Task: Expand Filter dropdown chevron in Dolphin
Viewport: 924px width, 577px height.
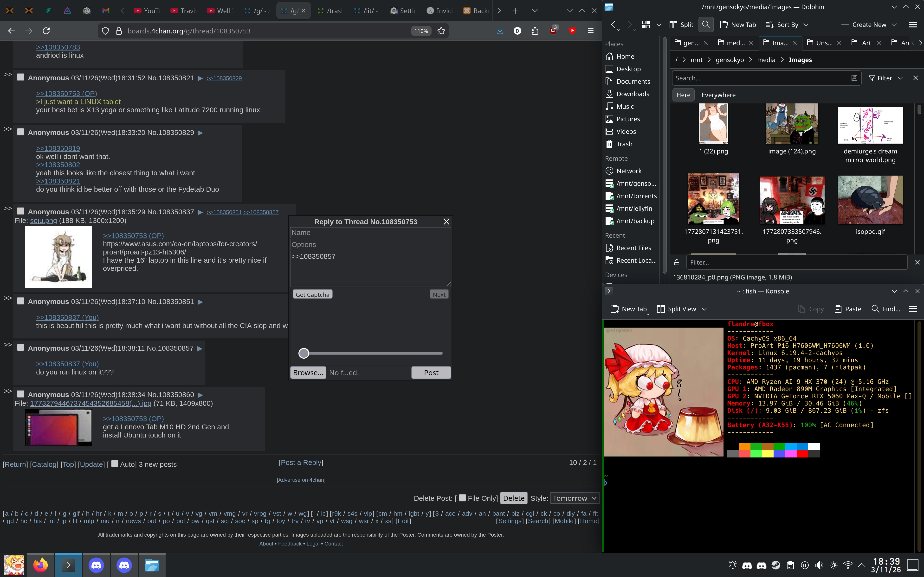Action: pyautogui.click(x=900, y=78)
